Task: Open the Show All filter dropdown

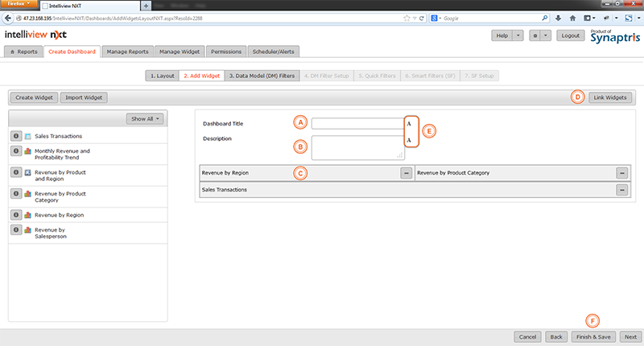Action: point(145,118)
